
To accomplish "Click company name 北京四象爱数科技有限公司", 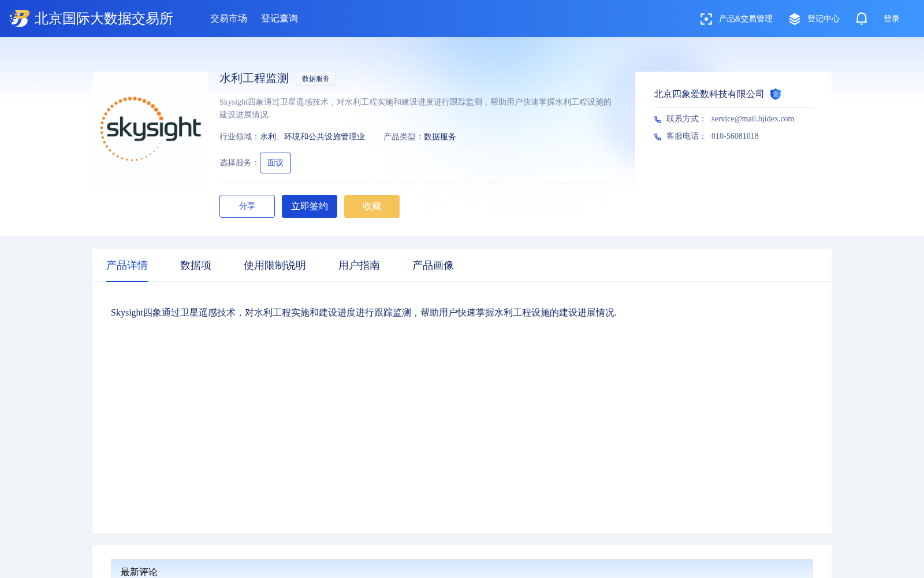I will [x=709, y=94].
